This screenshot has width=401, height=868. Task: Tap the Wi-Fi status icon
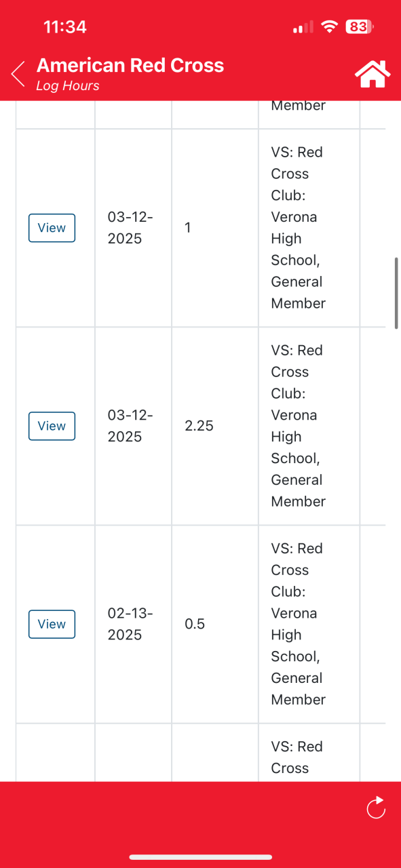coord(330,27)
